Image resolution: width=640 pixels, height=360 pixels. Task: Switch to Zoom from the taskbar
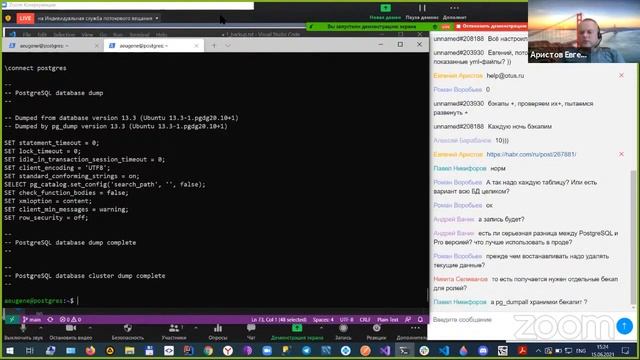tap(267, 351)
